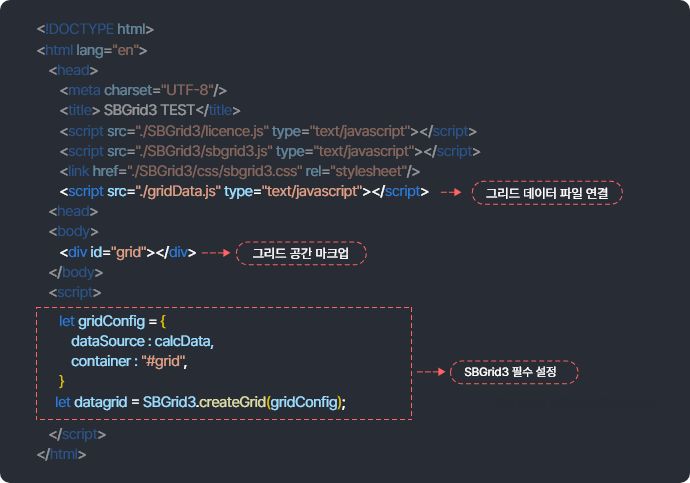Viewport: 690px width, 483px height.
Task: Click the container "#grid" property line
Action: [x=129, y=361]
